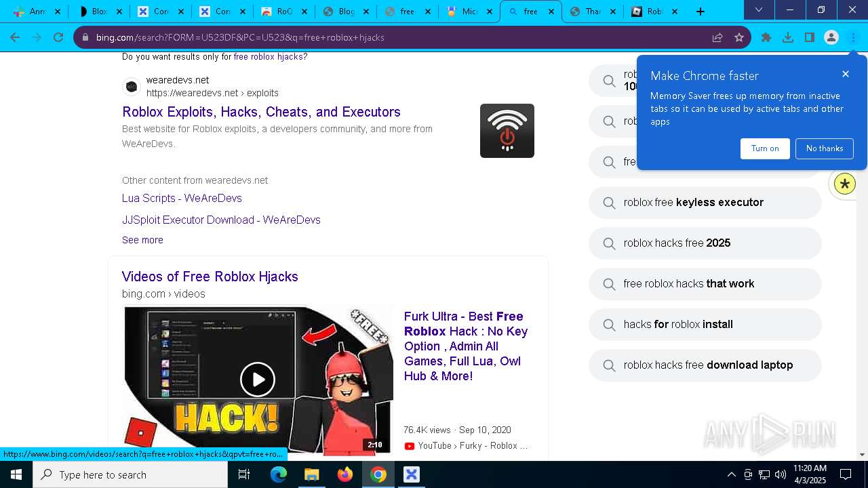Open Lua Scripts - WeAreDevs link
868x488 pixels.
(x=182, y=198)
